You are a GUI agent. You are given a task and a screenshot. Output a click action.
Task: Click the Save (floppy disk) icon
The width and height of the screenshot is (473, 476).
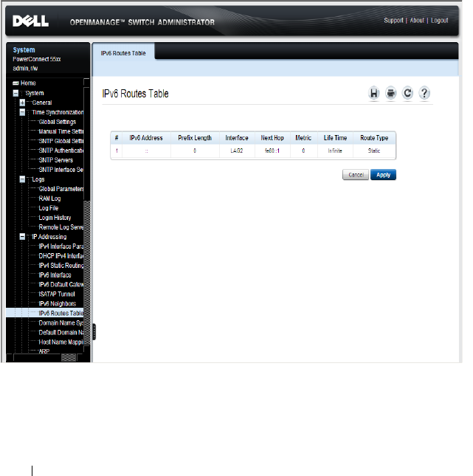click(374, 93)
